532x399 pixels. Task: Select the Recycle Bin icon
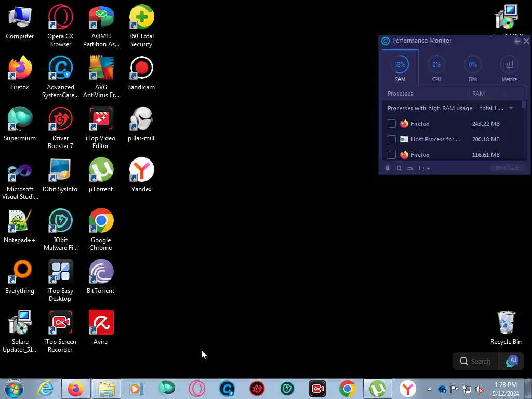(x=506, y=328)
